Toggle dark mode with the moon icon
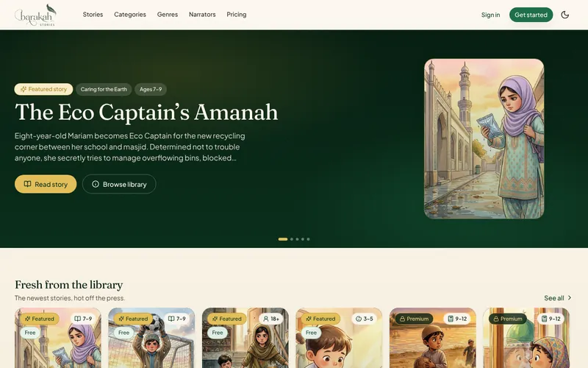 (564, 15)
